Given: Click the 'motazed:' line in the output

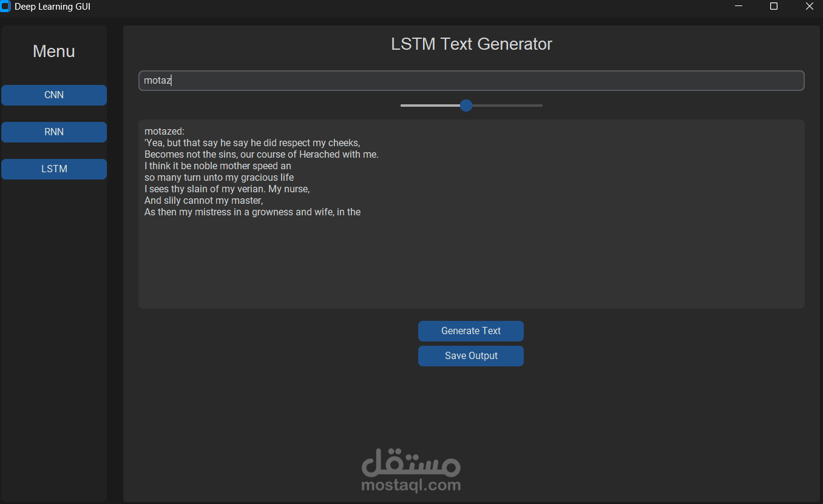Looking at the screenshot, I should 164,131.
